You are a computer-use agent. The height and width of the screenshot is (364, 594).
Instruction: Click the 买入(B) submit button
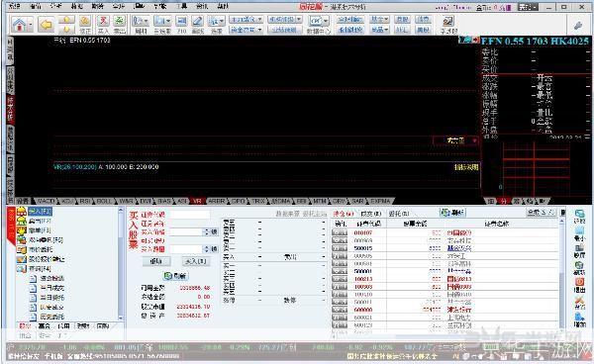(x=195, y=261)
